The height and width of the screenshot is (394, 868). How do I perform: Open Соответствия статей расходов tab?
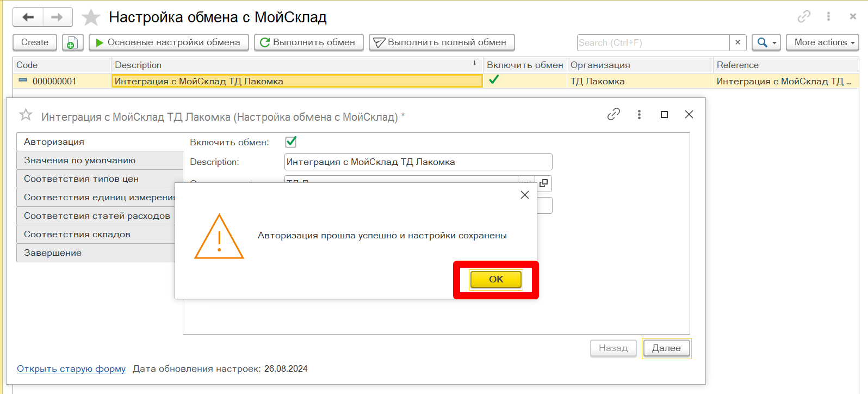[x=96, y=216]
